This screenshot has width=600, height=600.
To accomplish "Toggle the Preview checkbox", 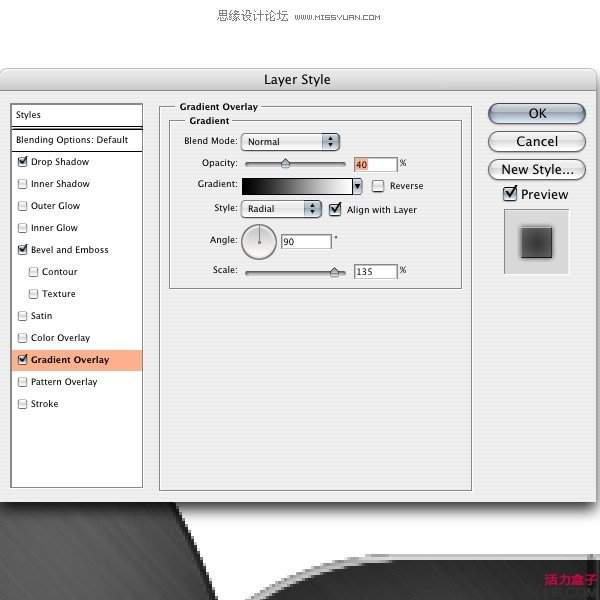I will pyautogui.click(x=510, y=194).
